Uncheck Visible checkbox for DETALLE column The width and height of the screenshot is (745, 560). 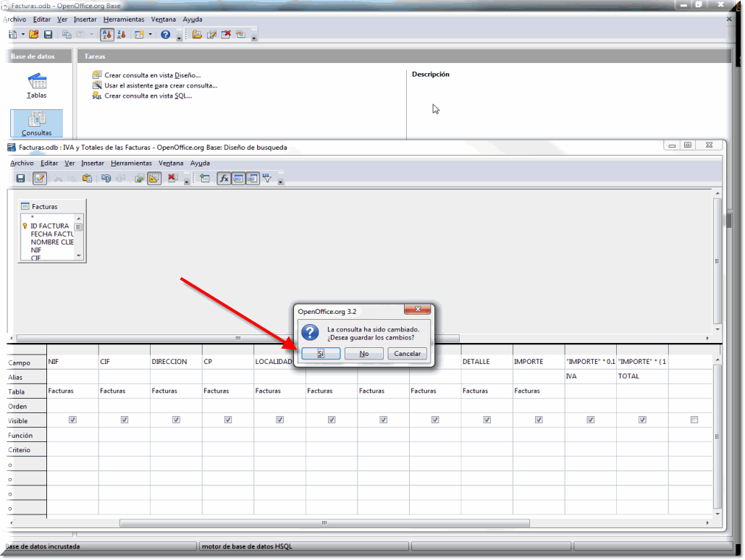pos(487,420)
